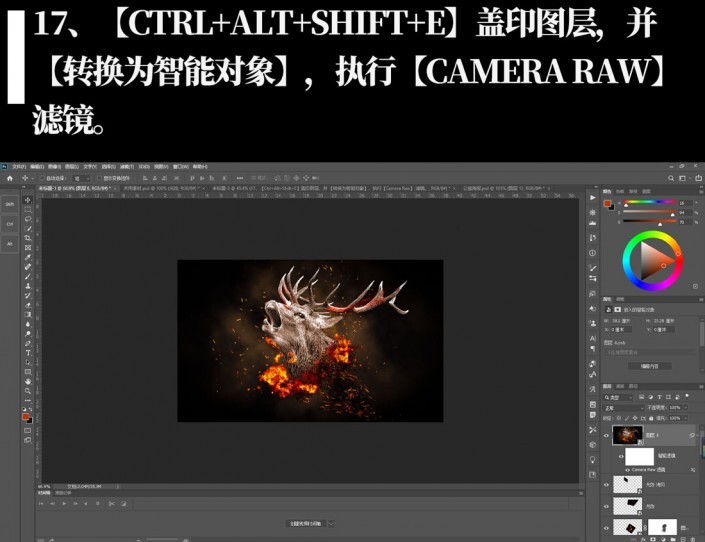Click the delete layer trash icon

[692, 539]
